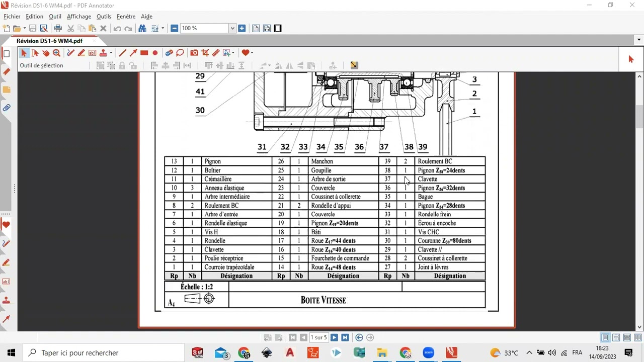644x362 pixels.
Task: Click the Snapshot camera tool
Action: coord(194,53)
